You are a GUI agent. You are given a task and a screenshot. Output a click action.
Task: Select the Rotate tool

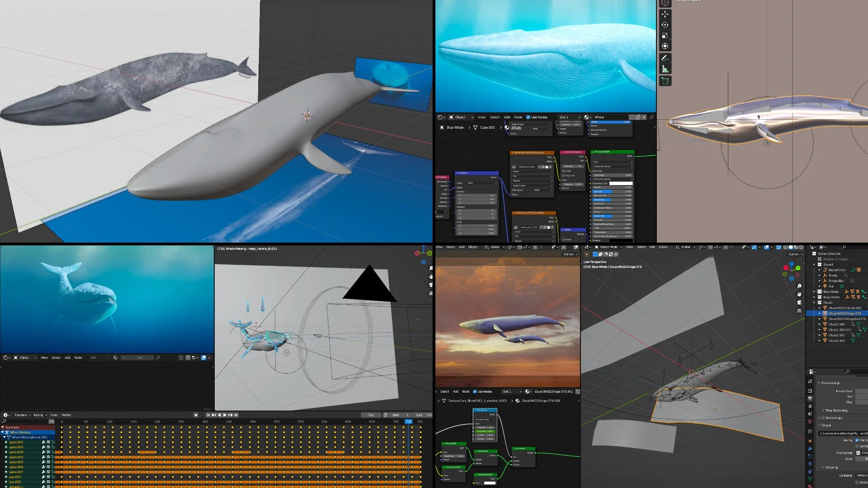(665, 25)
